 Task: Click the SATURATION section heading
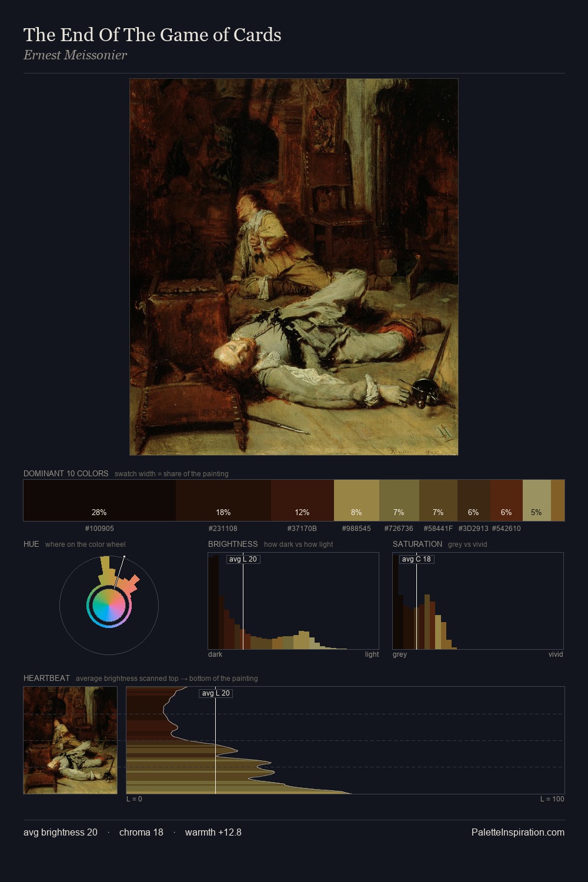(x=417, y=544)
